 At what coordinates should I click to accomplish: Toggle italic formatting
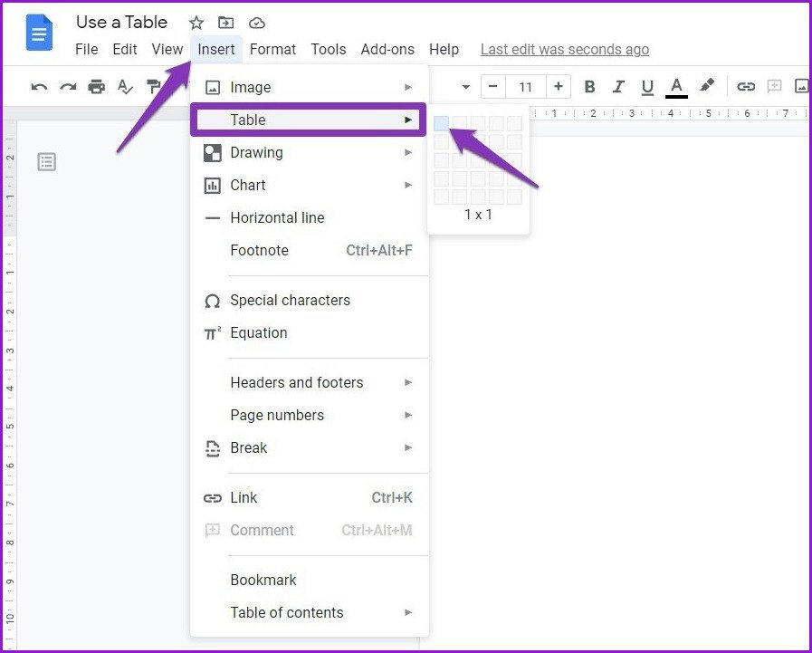[x=618, y=87]
